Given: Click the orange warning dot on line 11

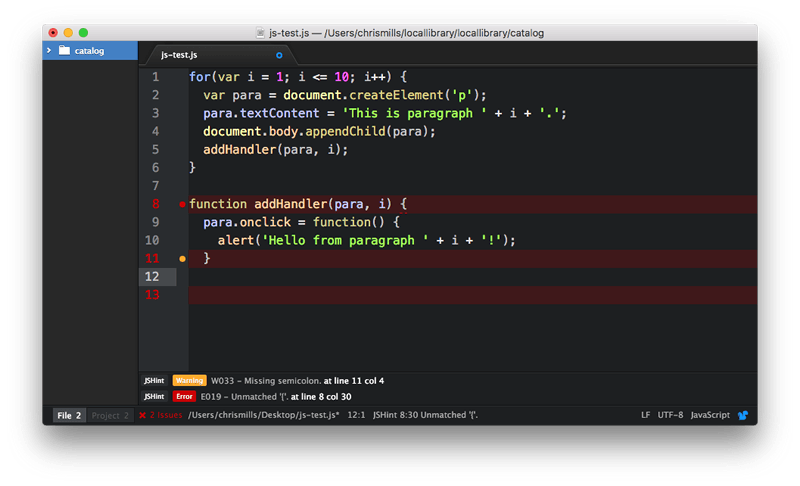Looking at the screenshot, I should point(182,259).
